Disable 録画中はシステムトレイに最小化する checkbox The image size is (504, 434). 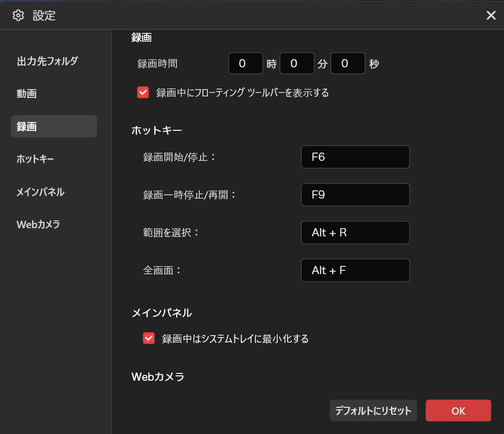pos(149,339)
